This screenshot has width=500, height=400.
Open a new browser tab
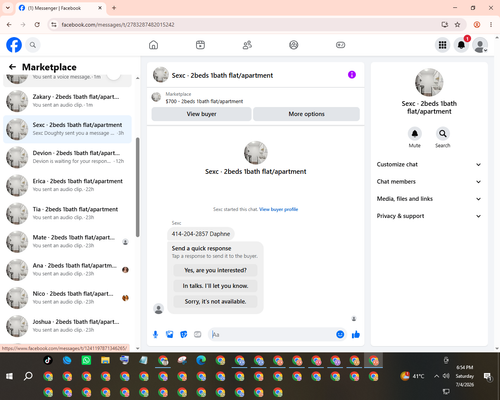[x=114, y=8]
